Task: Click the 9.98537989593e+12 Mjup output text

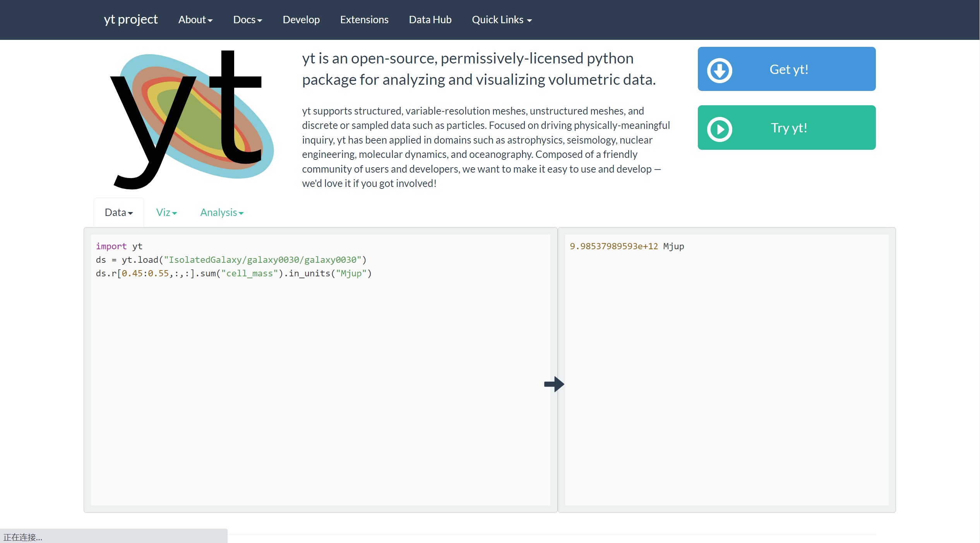Action: point(627,246)
